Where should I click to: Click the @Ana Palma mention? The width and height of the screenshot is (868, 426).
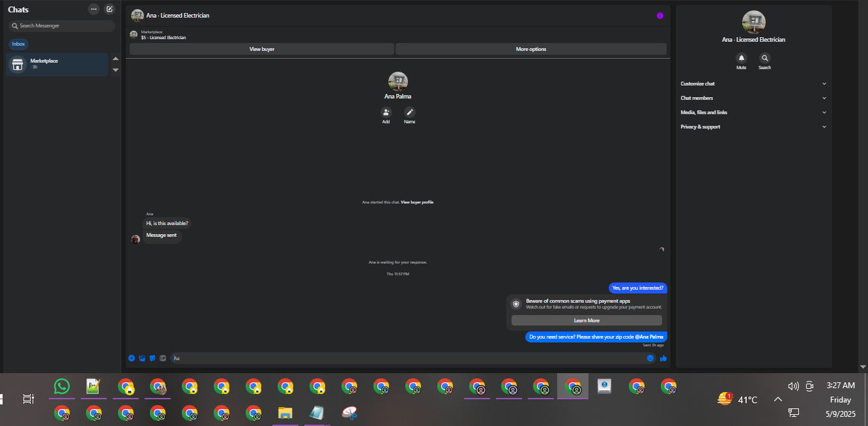click(649, 337)
